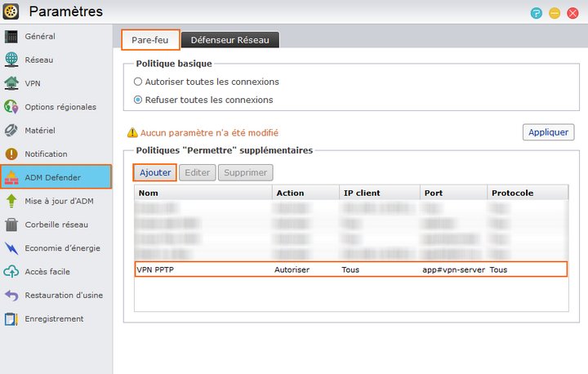Sort by the IP client column header
The image size is (588, 374).
[x=380, y=193]
